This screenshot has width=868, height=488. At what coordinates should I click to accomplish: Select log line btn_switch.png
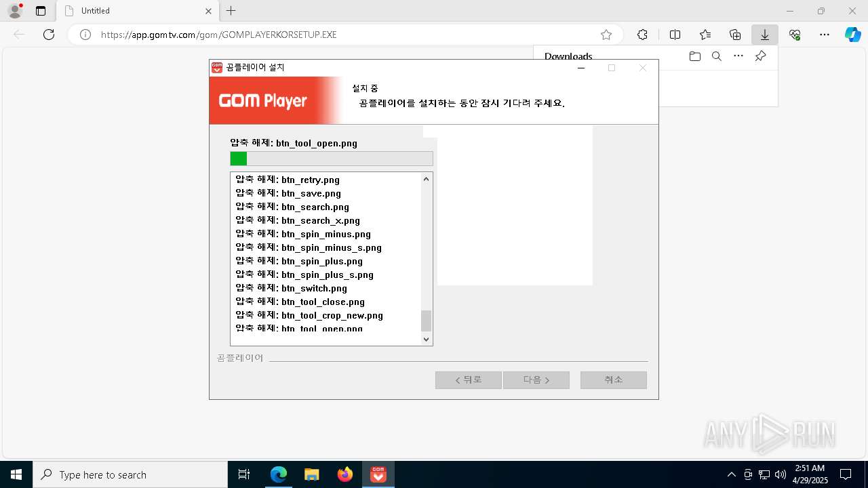[292, 288]
